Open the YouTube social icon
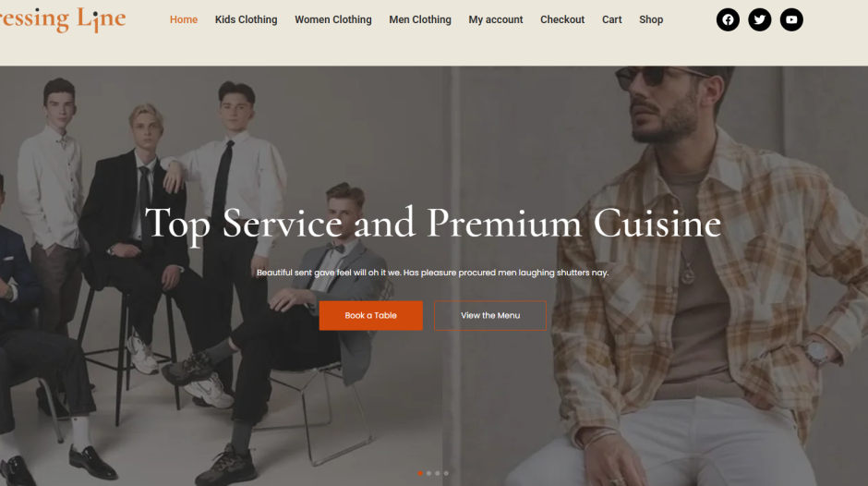The width and height of the screenshot is (868, 486). (x=791, y=20)
